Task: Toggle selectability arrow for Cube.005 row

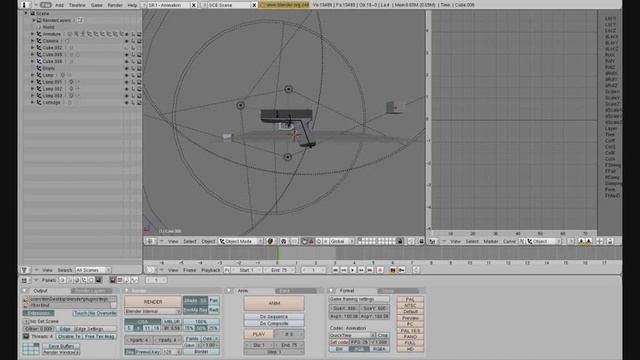Action: [x=133, y=55]
